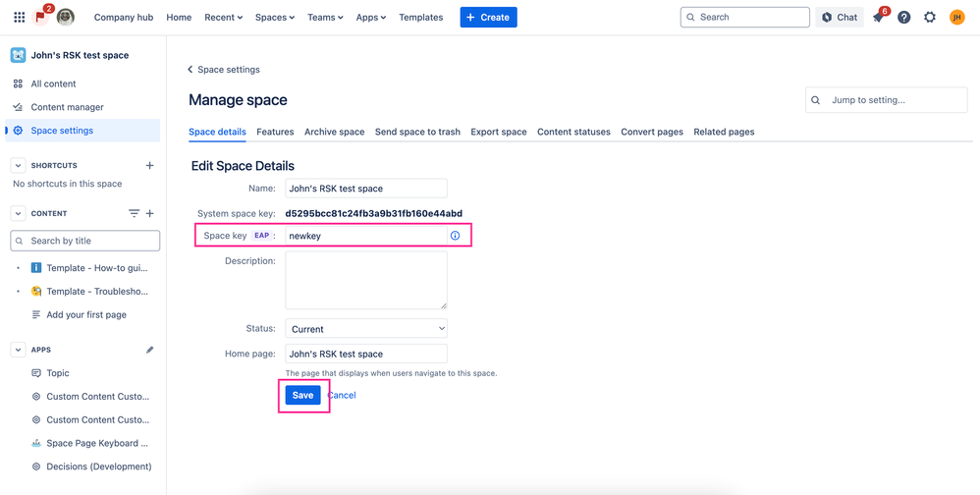Viewport: 980px width, 495px height.
Task: Collapse the Content section chevron
Action: (18, 214)
